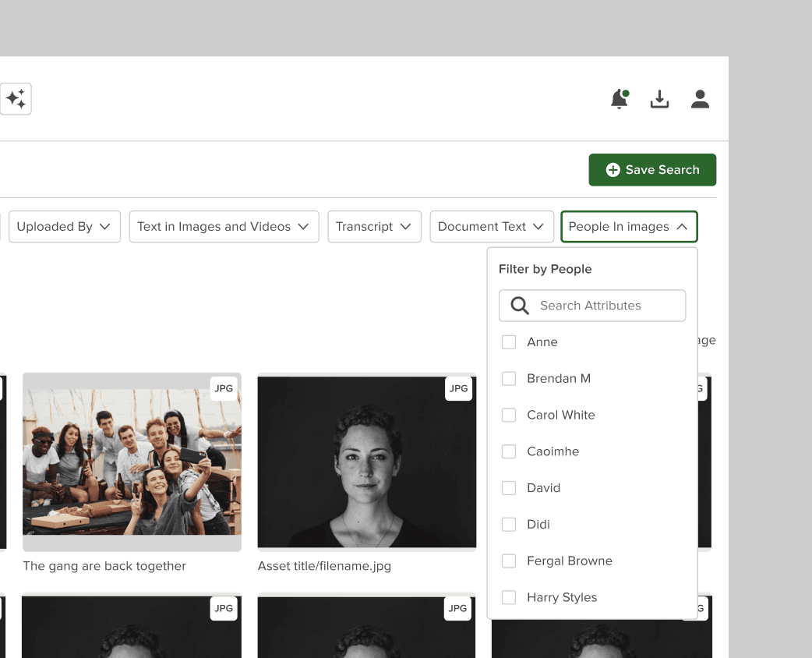Open the Uploaded By filter dropdown
Viewport: 812px width, 658px height.
pyautogui.click(x=65, y=226)
